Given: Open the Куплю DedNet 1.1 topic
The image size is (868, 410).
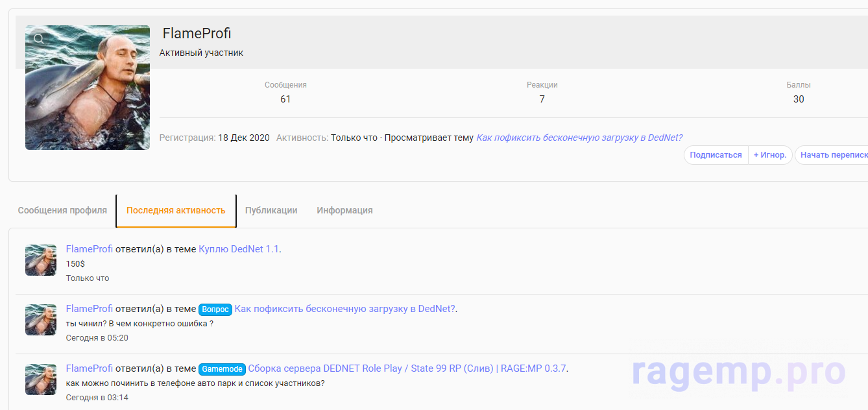Looking at the screenshot, I should click(239, 249).
